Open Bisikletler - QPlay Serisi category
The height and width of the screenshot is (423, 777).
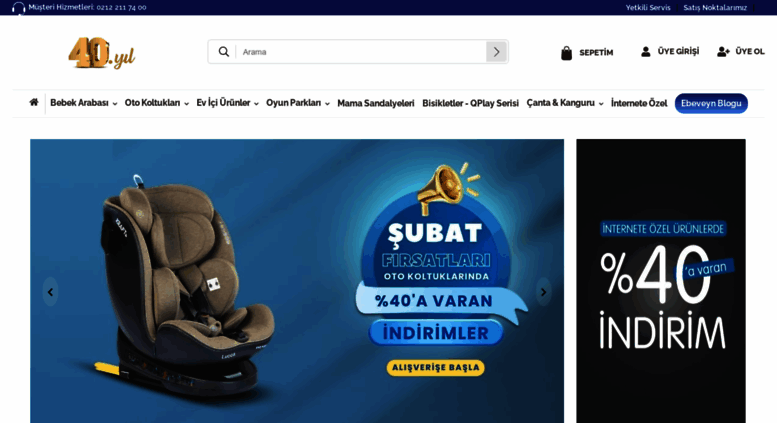click(470, 103)
